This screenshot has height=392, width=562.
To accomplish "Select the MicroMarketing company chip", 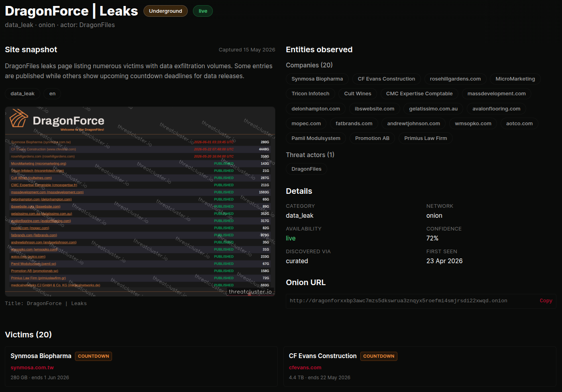I will 515,79.
